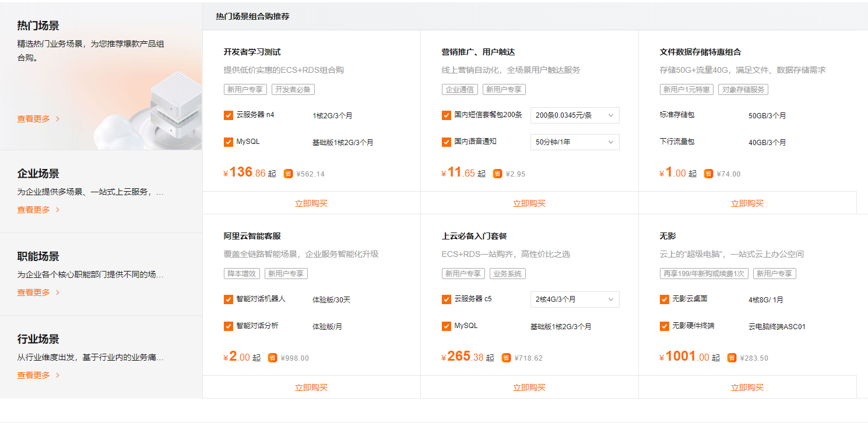This screenshot has width=868, height=423.
Task: Click the 省 savings badge beside ¥283.50
Action: pyautogui.click(x=732, y=358)
